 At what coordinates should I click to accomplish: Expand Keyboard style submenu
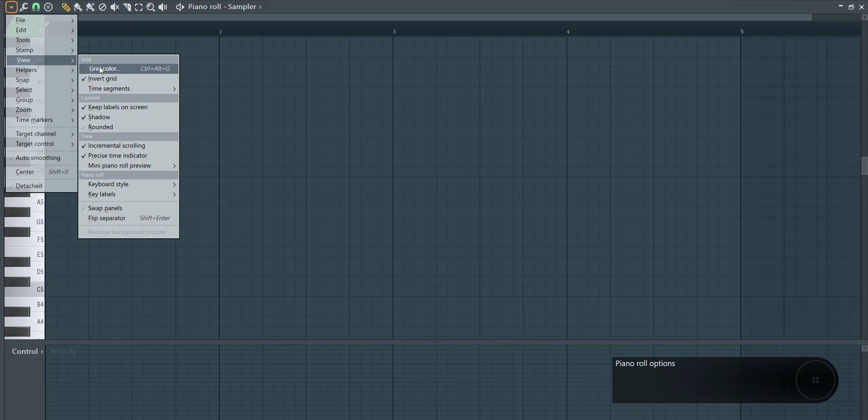(129, 184)
